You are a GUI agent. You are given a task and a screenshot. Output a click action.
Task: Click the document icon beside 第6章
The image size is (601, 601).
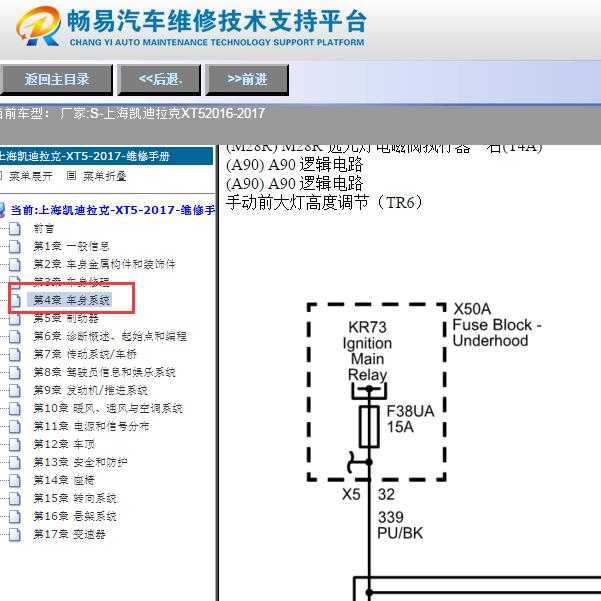pyautogui.click(x=15, y=337)
